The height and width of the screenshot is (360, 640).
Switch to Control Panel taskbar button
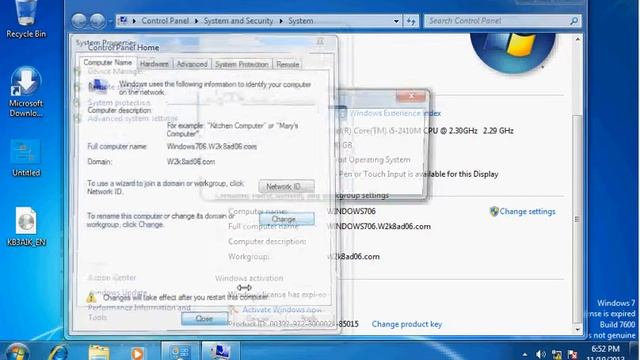(x=180, y=352)
